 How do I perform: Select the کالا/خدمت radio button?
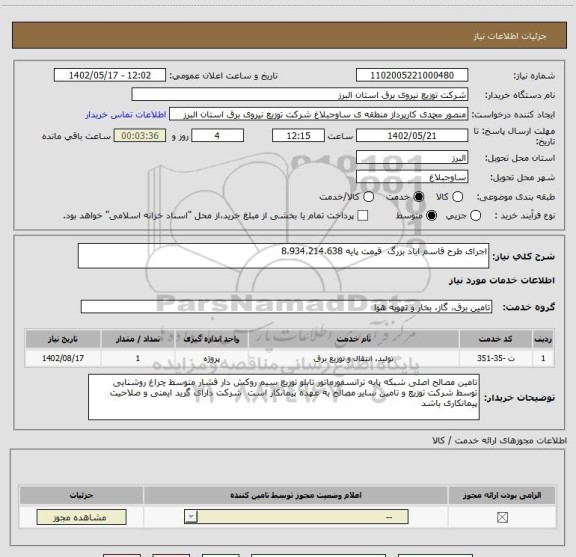pos(368,197)
